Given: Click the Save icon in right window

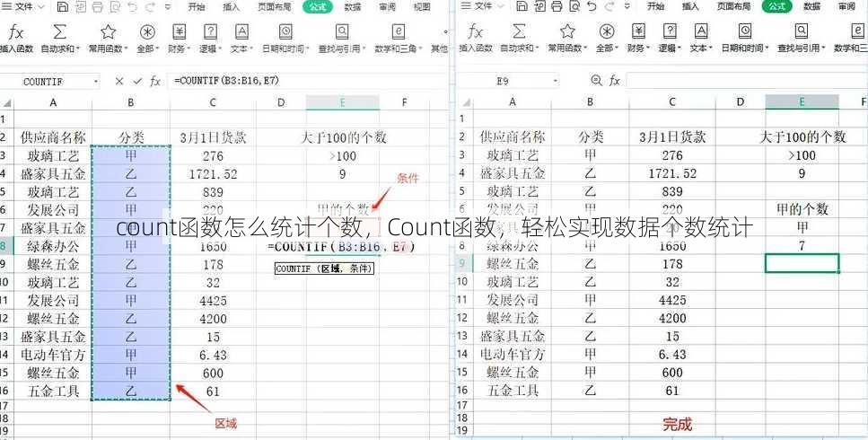Looking at the screenshot, I should (522, 6).
